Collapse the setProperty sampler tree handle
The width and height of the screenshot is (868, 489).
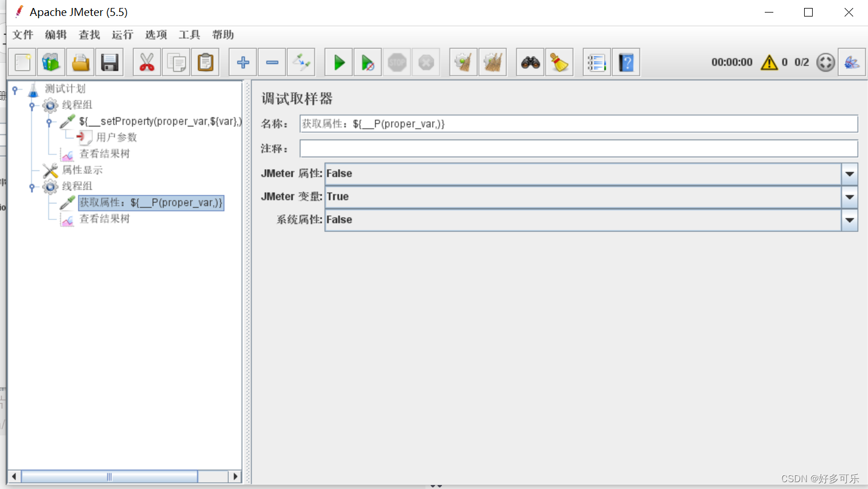pyautogui.click(x=49, y=121)
